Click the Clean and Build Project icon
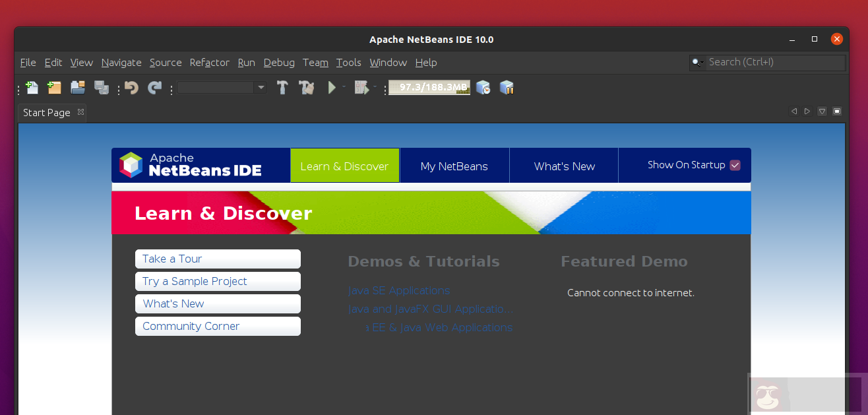Screen dimensions: 868x415 pos(306,87)
